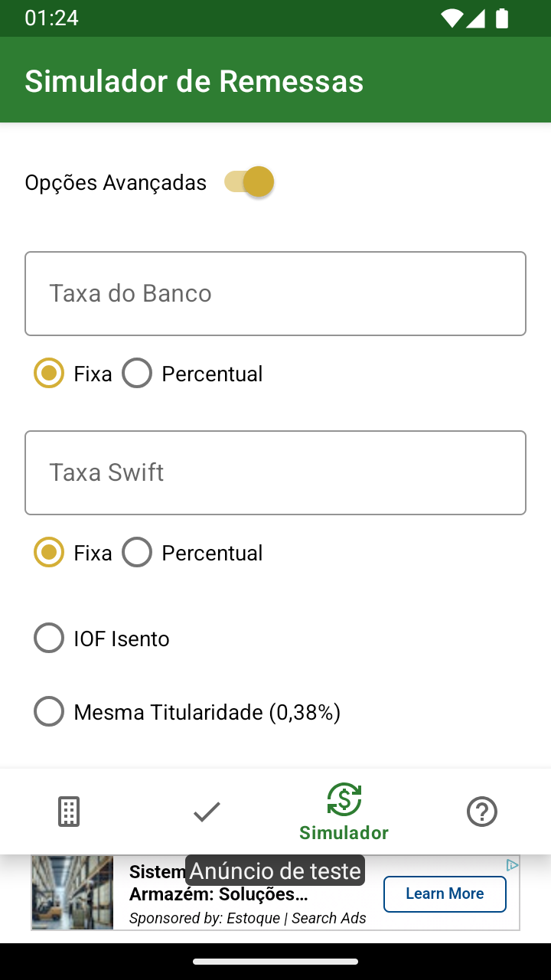This screenshot has width=551, height=980.
Task: Tap the cellular signal icon in status bar
Action: pyautogui.click(x=476, y=18)
